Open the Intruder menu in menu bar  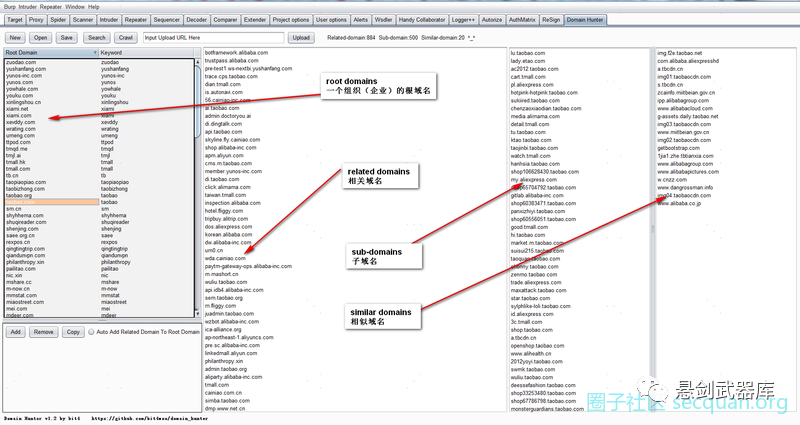[28, 7]
